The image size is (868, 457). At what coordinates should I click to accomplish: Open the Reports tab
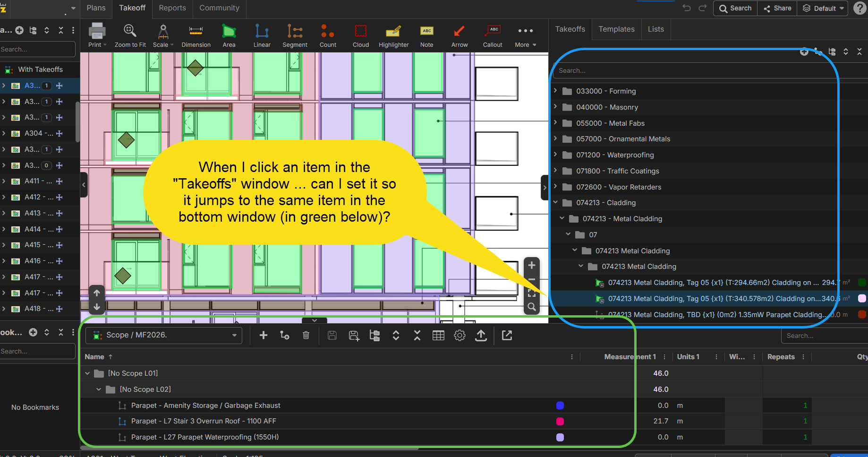172,8
